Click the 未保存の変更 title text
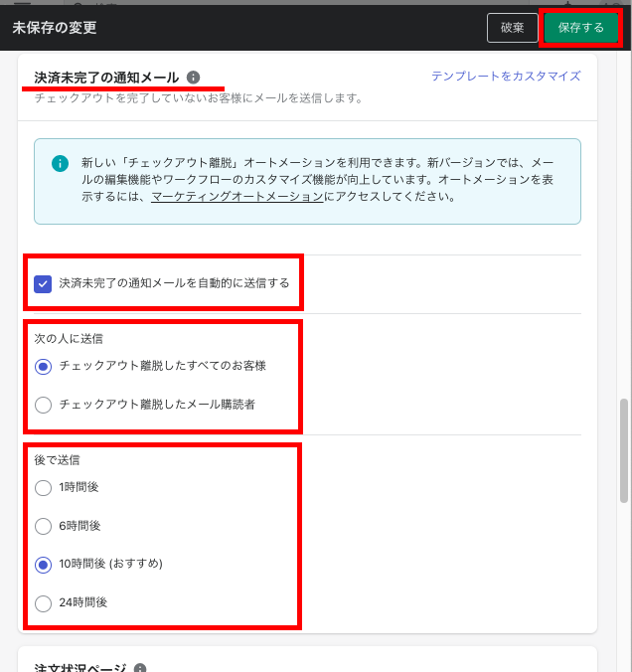 55,28
